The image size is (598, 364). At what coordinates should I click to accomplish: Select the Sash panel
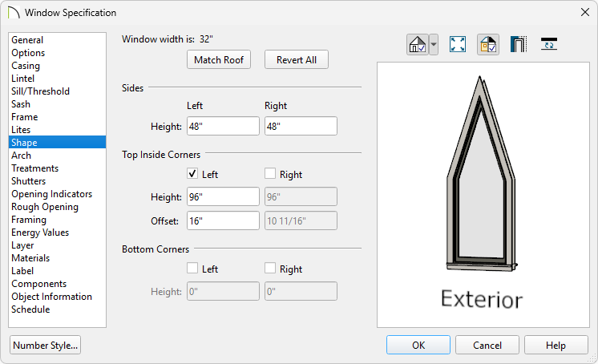(x=57, y=104)
